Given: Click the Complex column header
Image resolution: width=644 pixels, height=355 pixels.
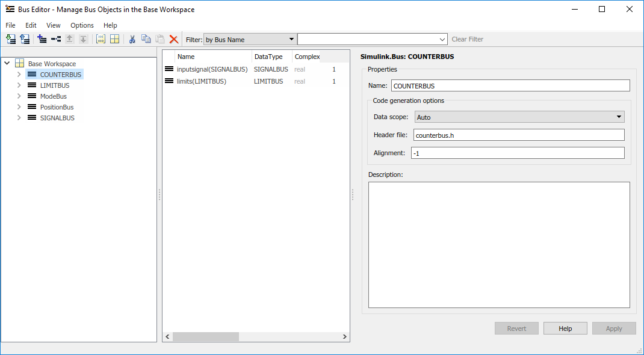Looking at the screenshot, I should pos(306,57).
